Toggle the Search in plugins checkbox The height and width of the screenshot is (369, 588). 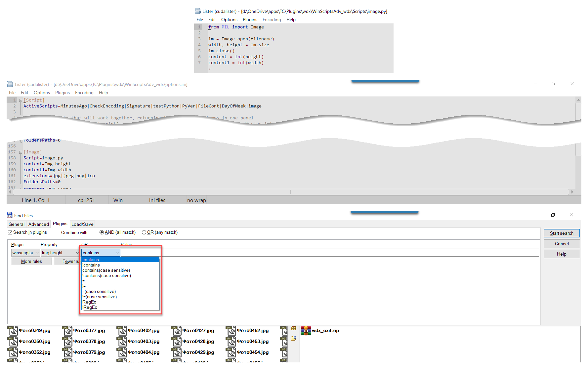click(x=10, y=232)
